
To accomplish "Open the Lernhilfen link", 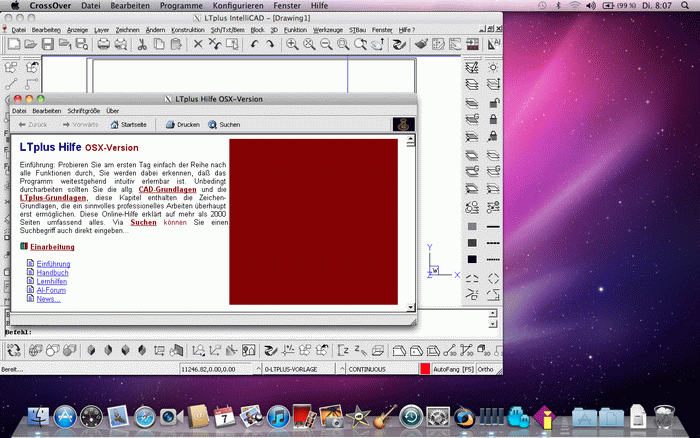I will 52,281.
